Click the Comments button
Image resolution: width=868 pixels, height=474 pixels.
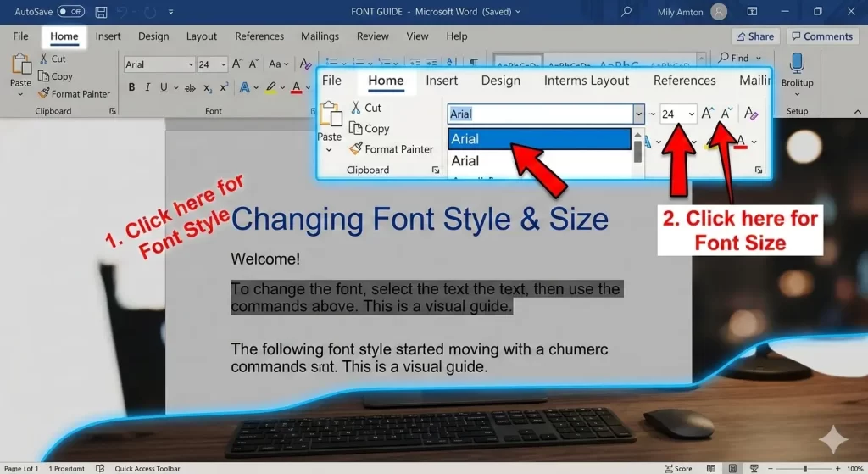[x=822, y=36]
